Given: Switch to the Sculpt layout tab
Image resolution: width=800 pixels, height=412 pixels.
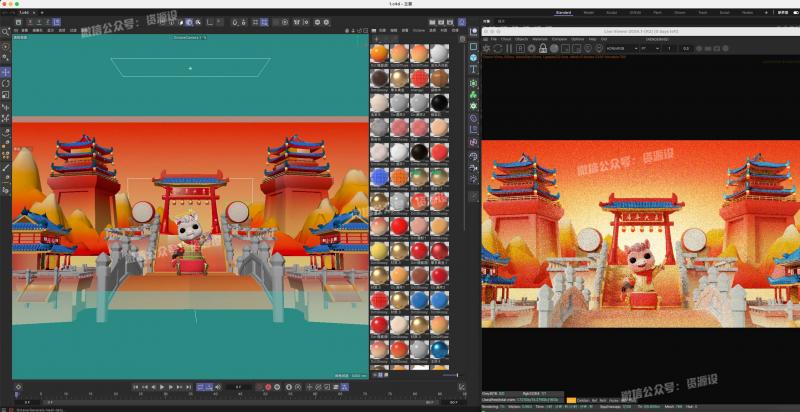Looking at the screenshot, I should (x=612, y=13).
